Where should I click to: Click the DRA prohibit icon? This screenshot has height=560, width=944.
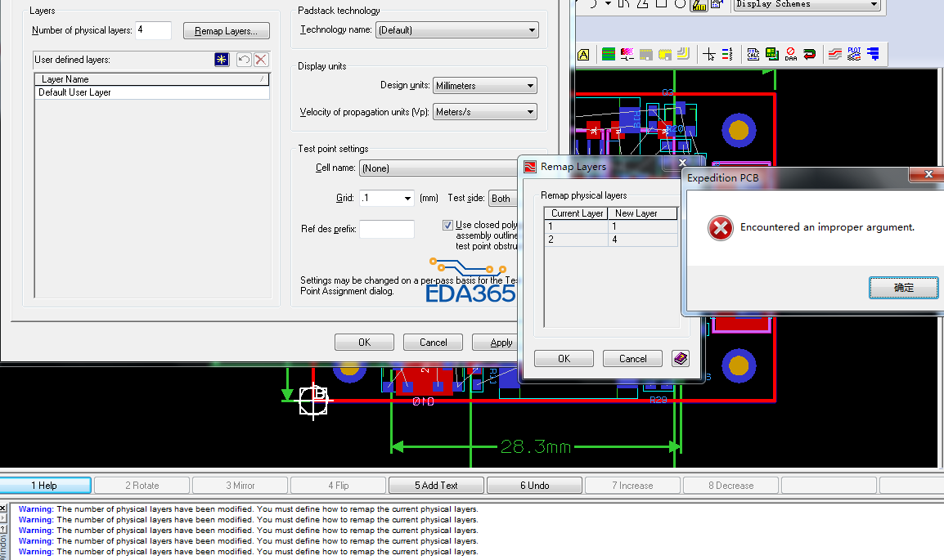(x=790, y=55)
